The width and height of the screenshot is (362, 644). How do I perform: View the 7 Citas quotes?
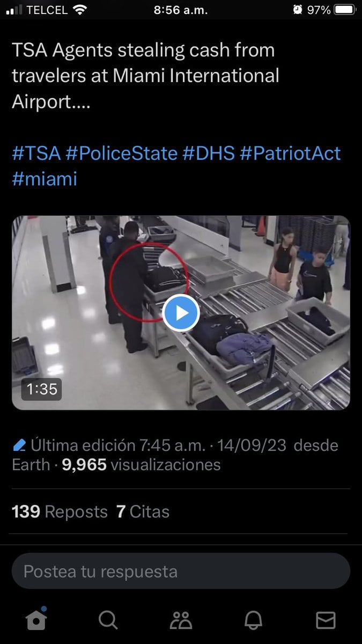[143, 511]
